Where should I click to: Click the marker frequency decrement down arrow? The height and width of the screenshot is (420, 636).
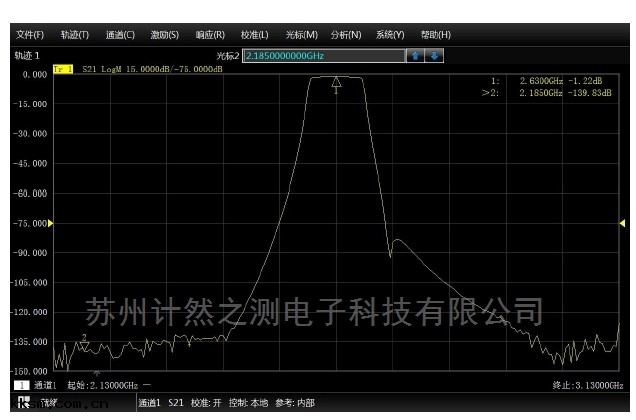(434, 55)
